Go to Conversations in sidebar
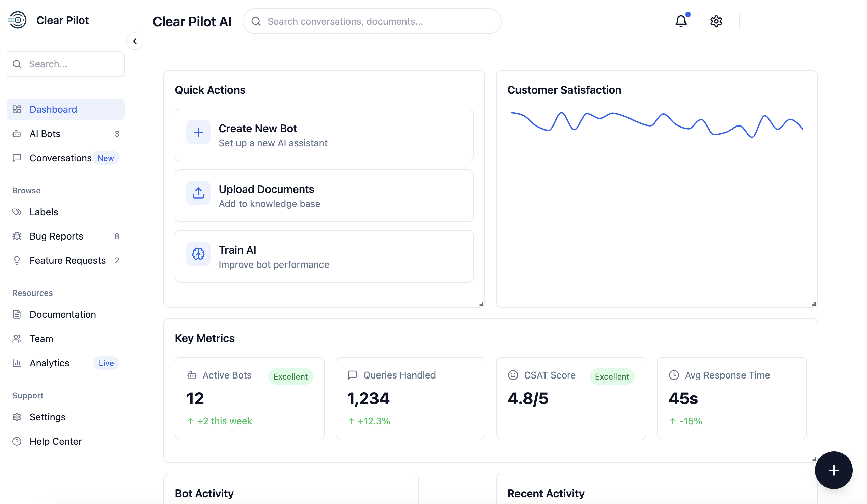The image size is (867, 504). tap(60, 158)
